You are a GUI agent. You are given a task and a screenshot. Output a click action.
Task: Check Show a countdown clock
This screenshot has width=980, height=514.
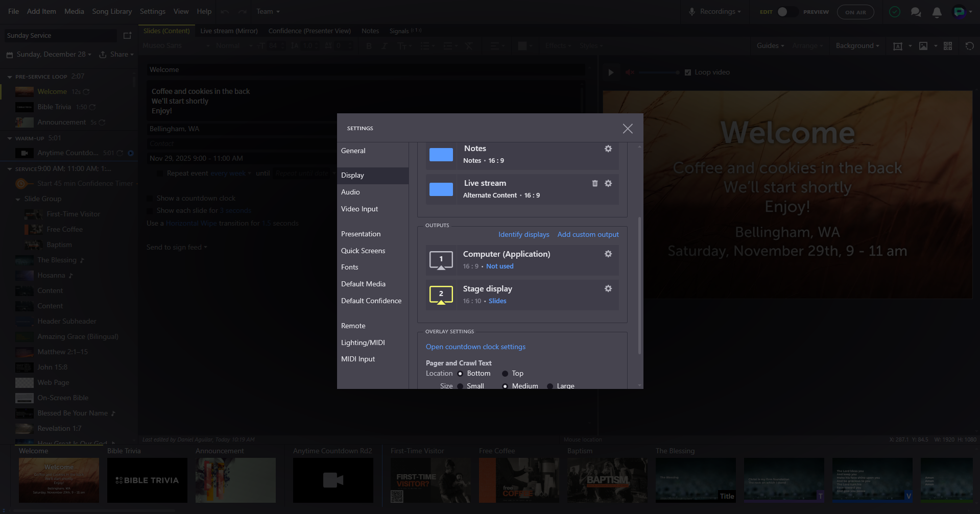[x=150, y=198]
